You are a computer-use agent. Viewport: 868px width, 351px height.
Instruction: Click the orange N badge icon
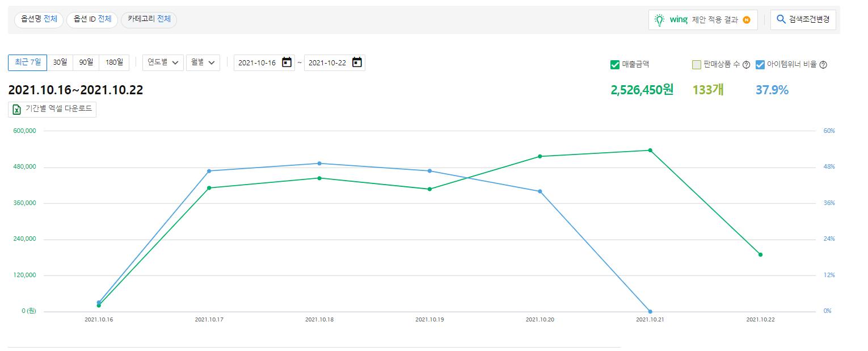pos(747,20)
